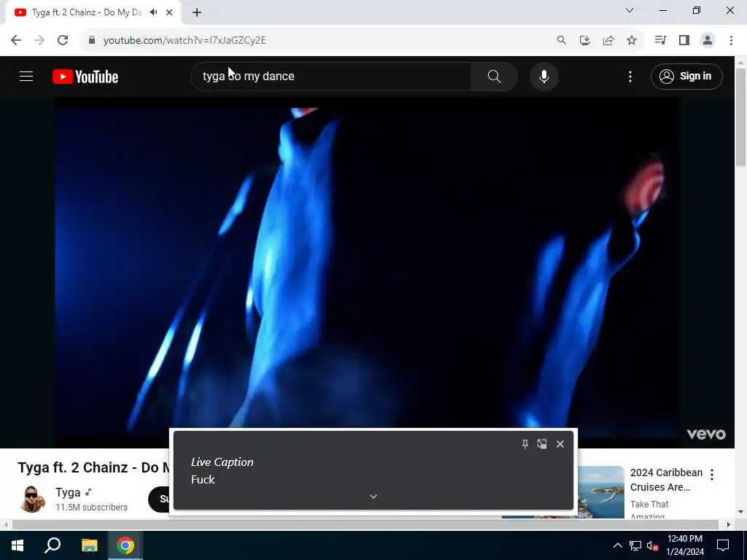Viewport: 747px width, 560px height.
Task: Open the Tyga channel name link
Action: pyautogui.click(x=68, y=492)
